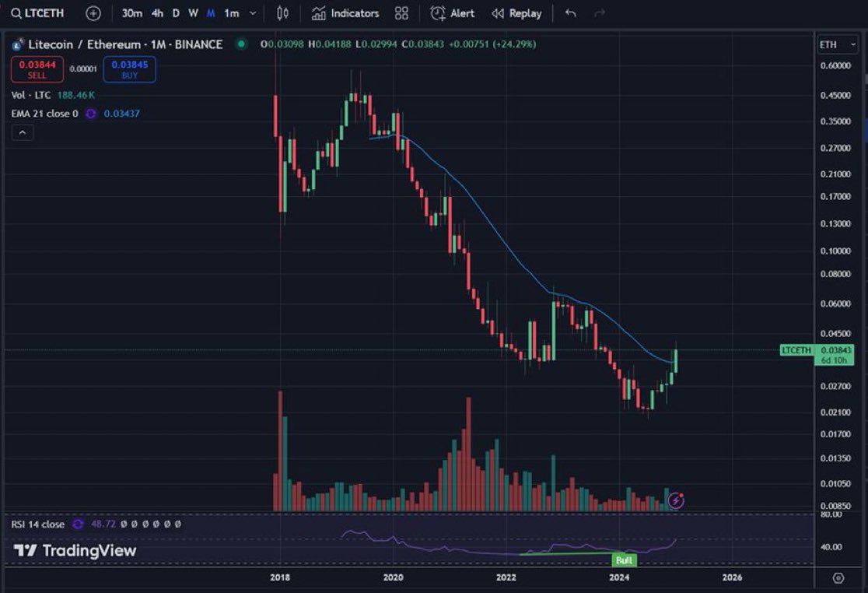This screenshot has width=868, height=593.
Task: Expand the timeframe dropdown arrow
Action: 253,13
